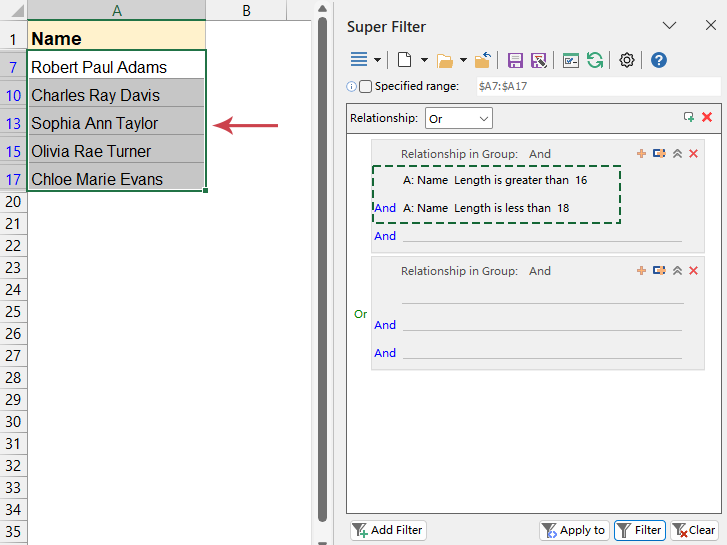Delete the first filter group with red X
The width and height of the screenshot is (727, 545).
[693, 154]
